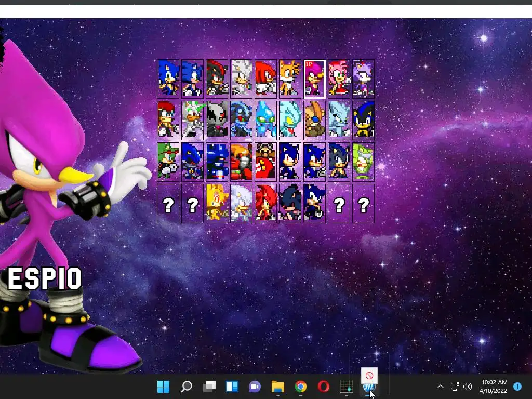Pick grey-blue hedgehog left of green glass figure

coord(339,162)
